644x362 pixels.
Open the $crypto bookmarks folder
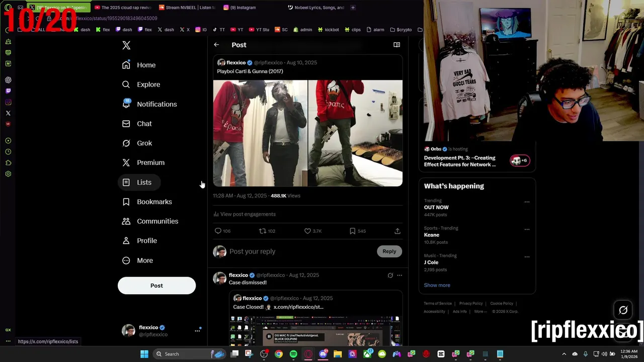[400, 30]
